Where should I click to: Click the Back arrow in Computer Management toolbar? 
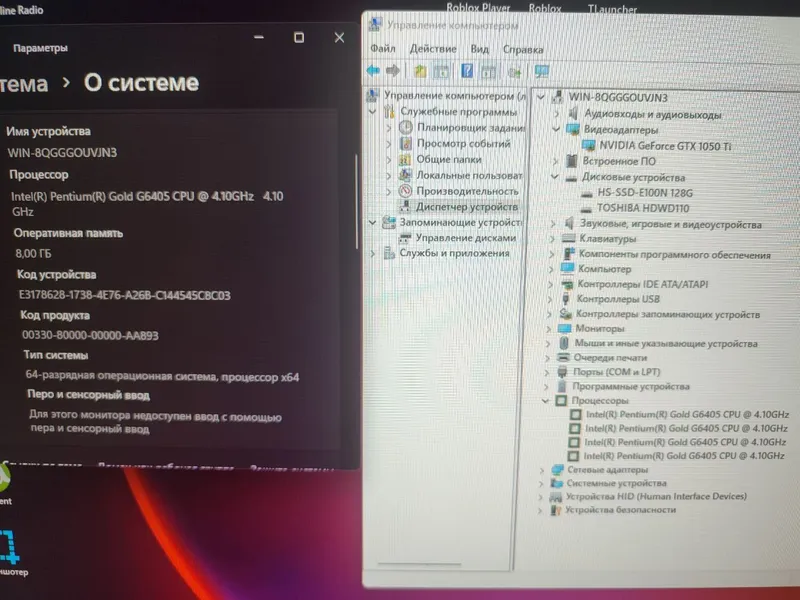click(373, 70)
